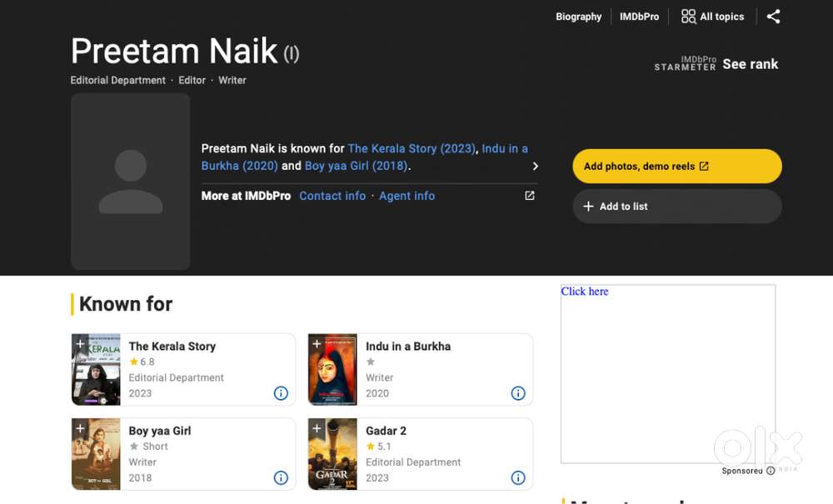Go to the Biography section
The height and width of the screenshot is (504, 833).
578,17
